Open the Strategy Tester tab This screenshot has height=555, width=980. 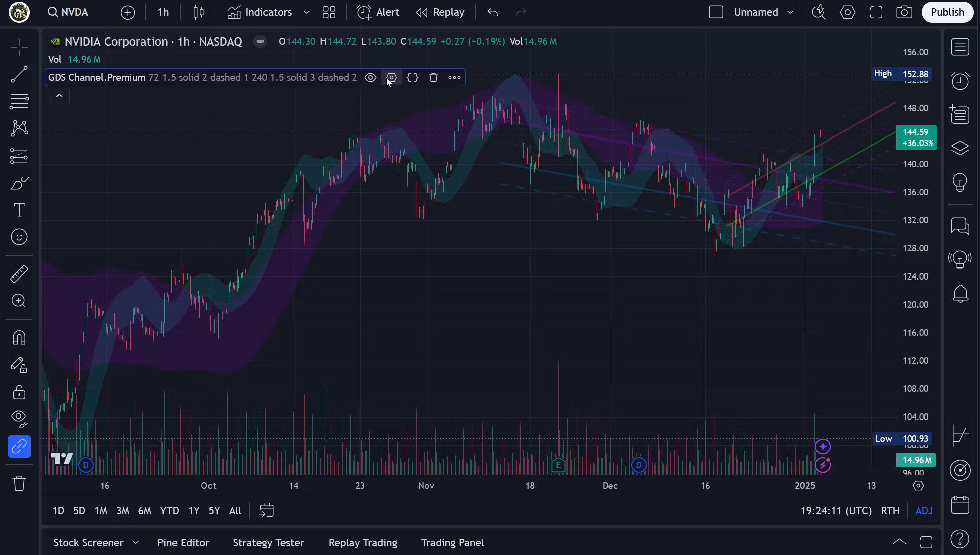268,542
